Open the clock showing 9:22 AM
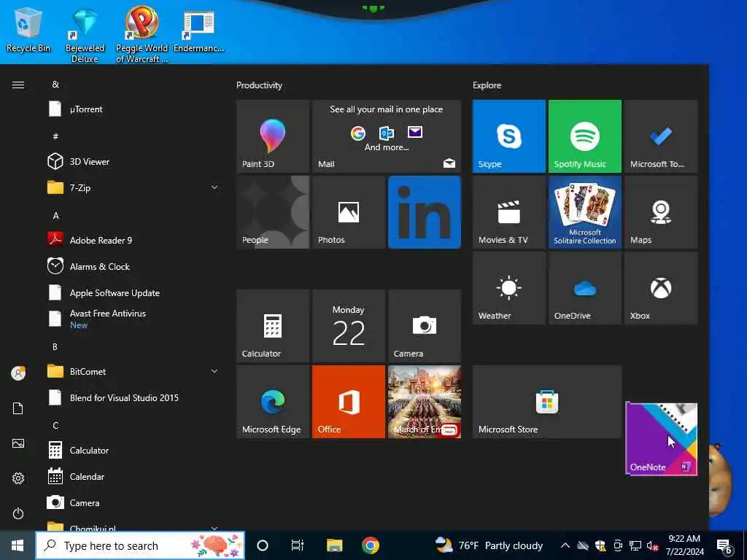This screenshot has height=560, width=747. [x=684, y=545]
